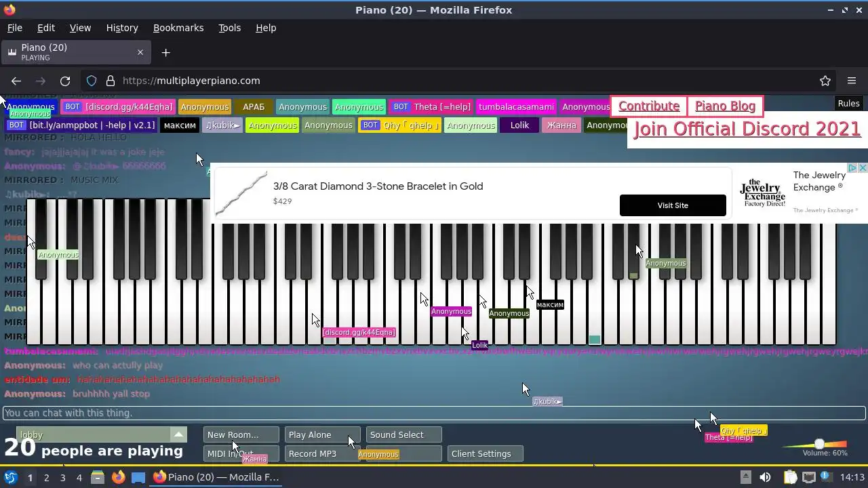Switch to workspace 2
The height and width of the screenshot is (488, 868).
click(x=46, y=477)
